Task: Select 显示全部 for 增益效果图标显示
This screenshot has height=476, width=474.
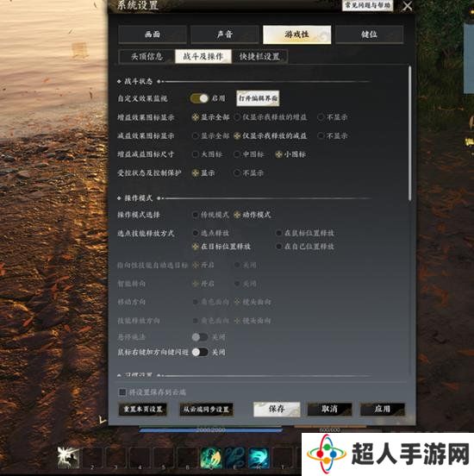Action: pos(211,117)
